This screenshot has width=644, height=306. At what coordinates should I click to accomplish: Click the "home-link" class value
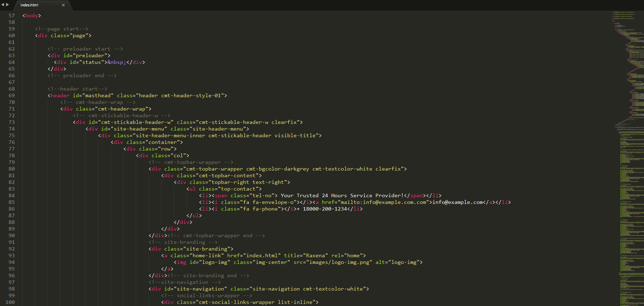coord(207,256)
